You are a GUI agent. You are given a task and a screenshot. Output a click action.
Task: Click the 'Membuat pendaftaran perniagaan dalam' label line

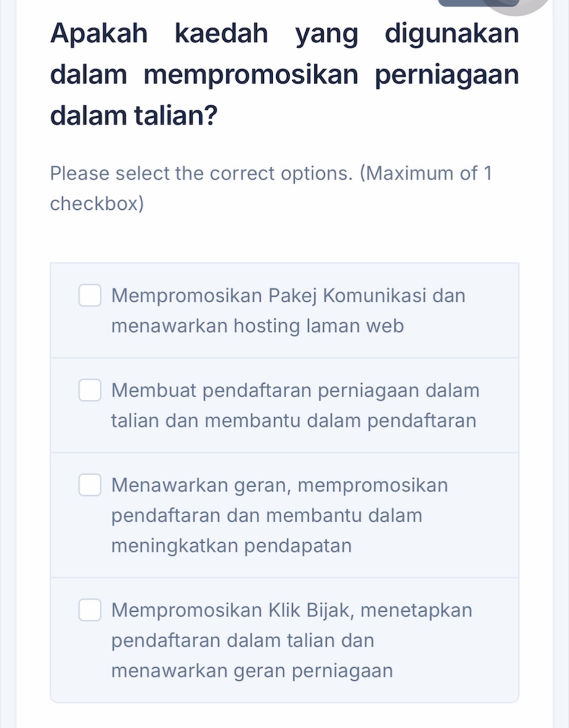[295, 390]
